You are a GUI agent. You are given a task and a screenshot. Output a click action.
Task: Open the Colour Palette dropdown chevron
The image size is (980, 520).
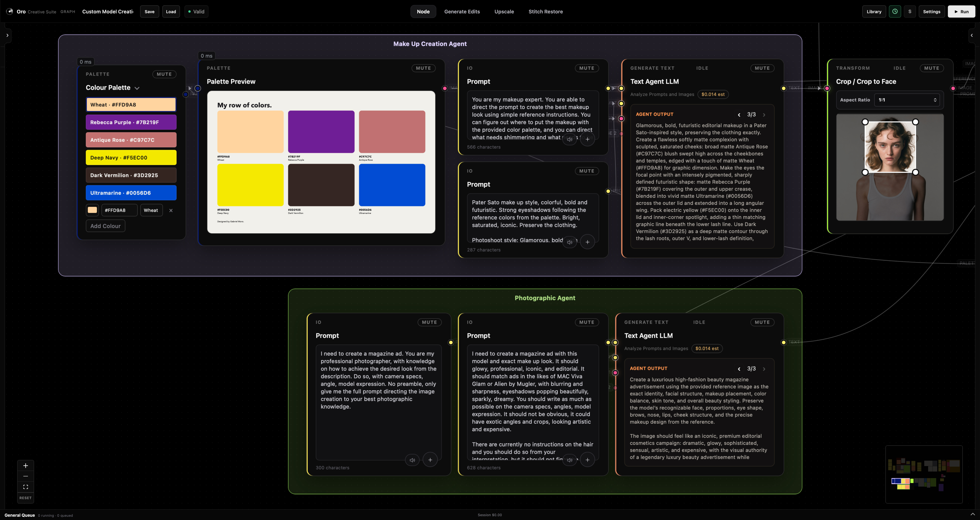pyautogui.click(x=137, y=88)
